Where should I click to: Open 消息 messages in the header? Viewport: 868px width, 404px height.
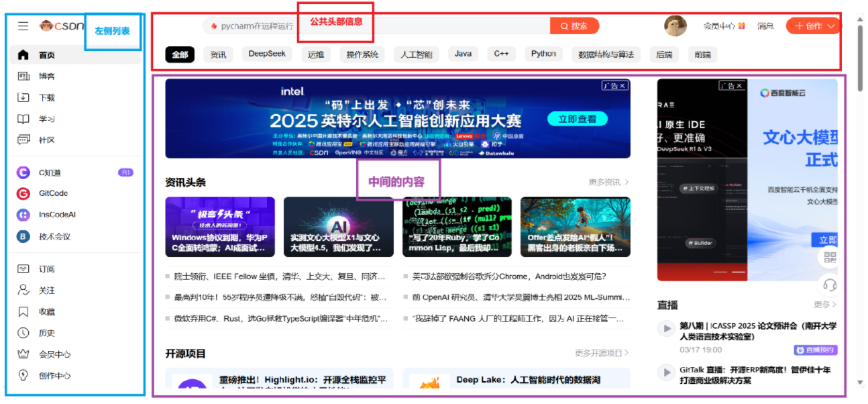click(765, 26)
